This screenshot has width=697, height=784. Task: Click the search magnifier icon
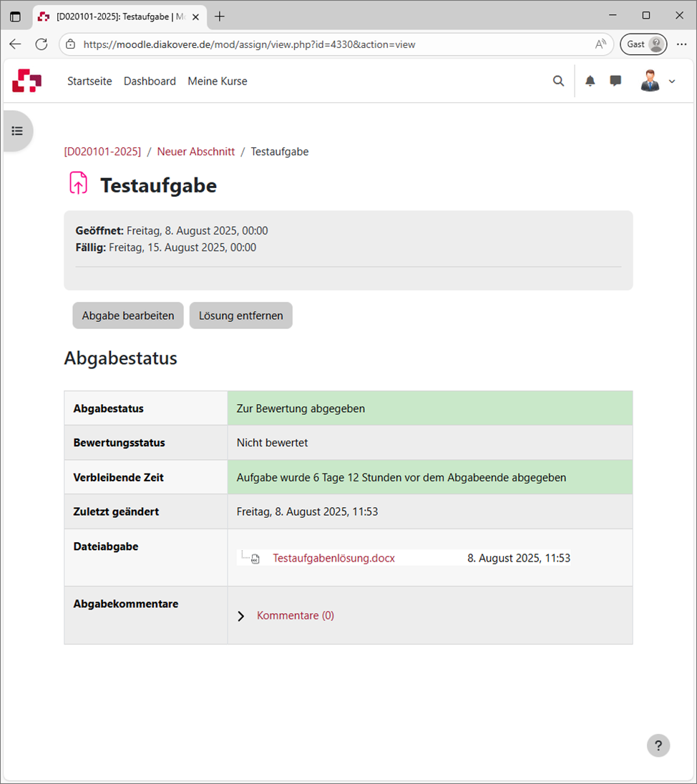tap(558, 81)
